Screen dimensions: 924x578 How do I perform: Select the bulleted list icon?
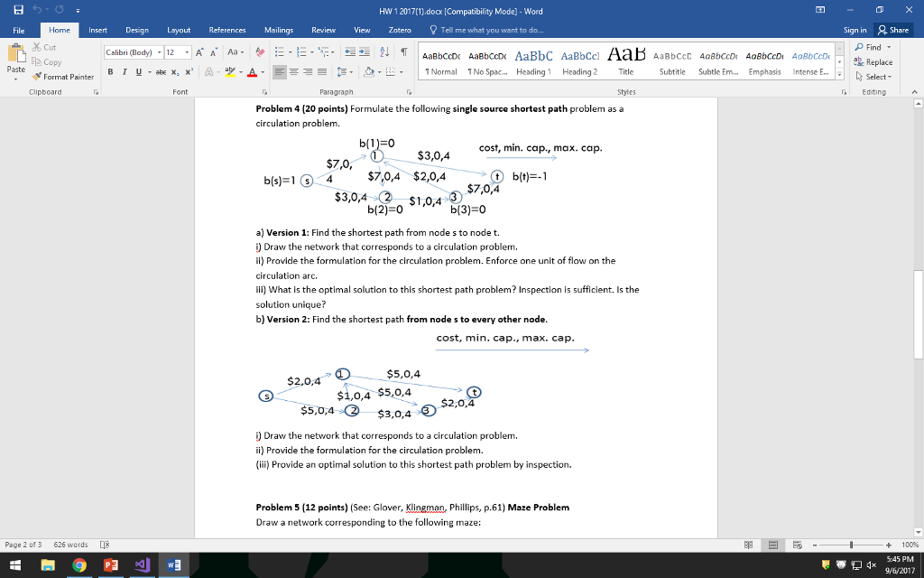pyautogui.click(x=281, y=51)
